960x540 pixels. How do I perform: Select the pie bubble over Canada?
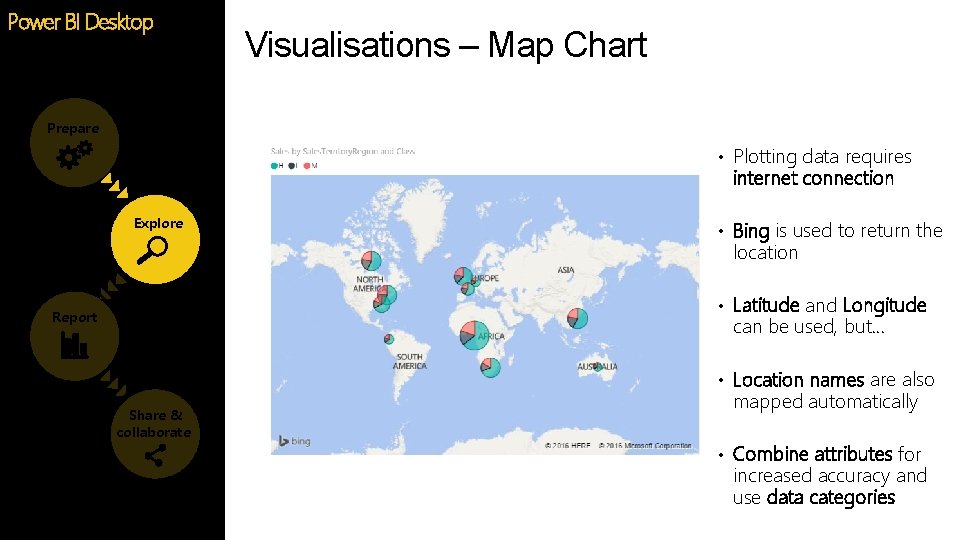[371, 261]
